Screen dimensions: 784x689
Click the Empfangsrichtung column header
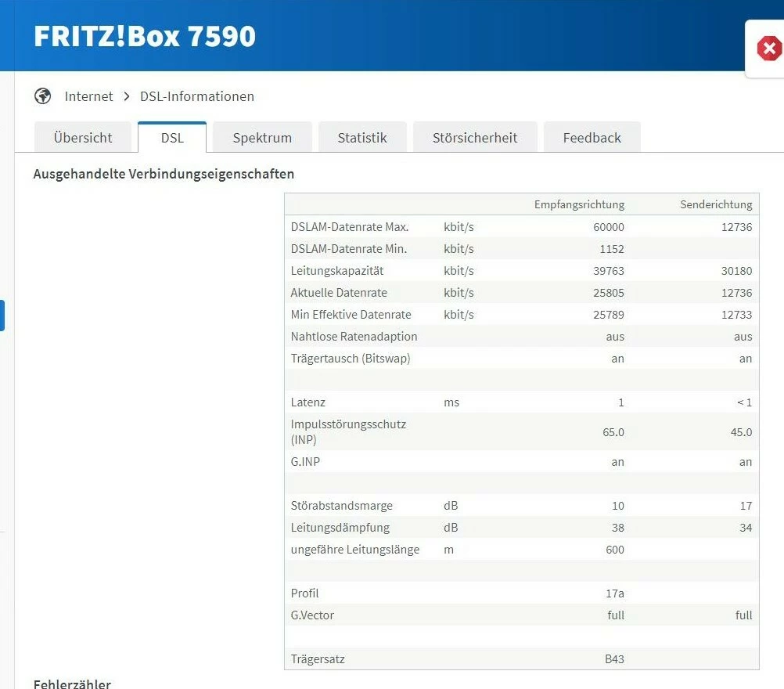(579, 204)
